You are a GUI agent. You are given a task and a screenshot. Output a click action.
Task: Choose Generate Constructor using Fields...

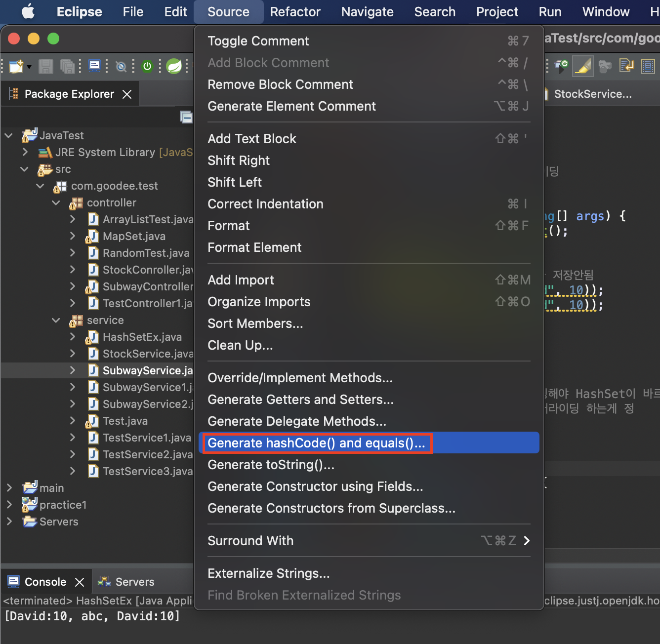click(369, 486)
